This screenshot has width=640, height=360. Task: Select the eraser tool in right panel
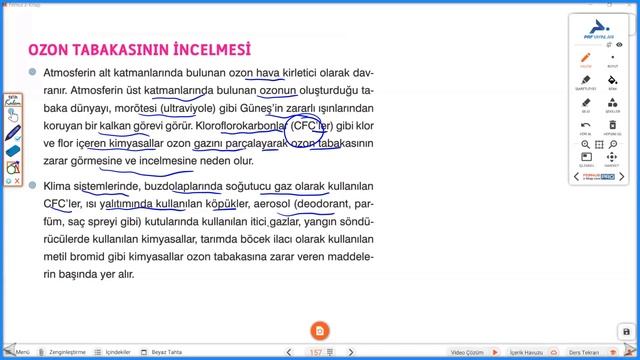coord(586,105)
